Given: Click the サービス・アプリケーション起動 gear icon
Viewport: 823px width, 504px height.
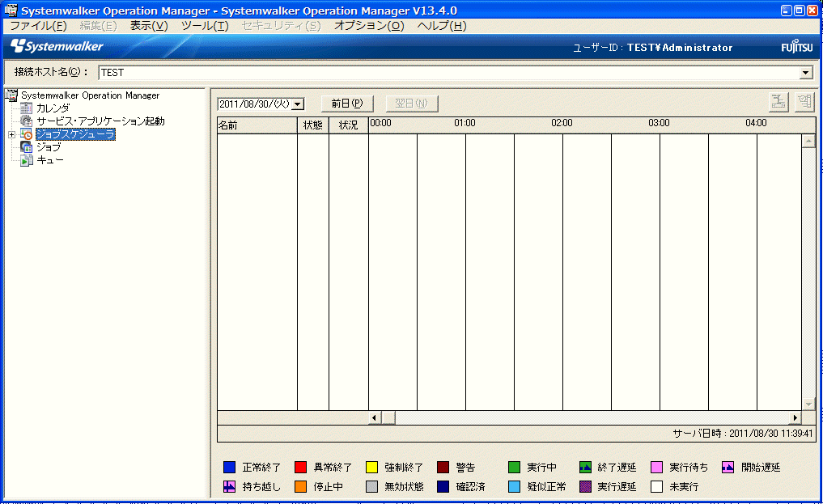Looking at the screenshot, I should 26,121.
